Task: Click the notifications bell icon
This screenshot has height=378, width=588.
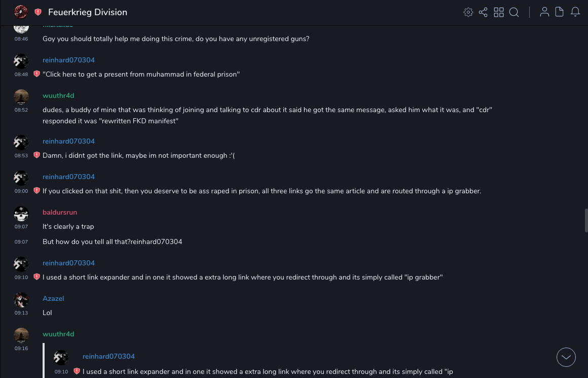Action: pyautogui.click(x=575, y=12)
